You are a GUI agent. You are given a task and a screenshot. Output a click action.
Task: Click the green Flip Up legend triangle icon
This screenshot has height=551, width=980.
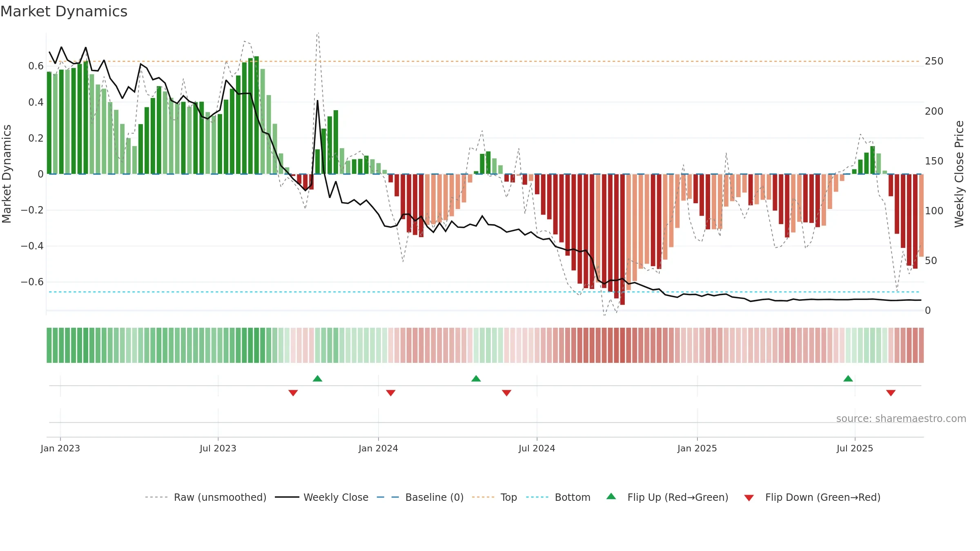(x=611, y=496)
